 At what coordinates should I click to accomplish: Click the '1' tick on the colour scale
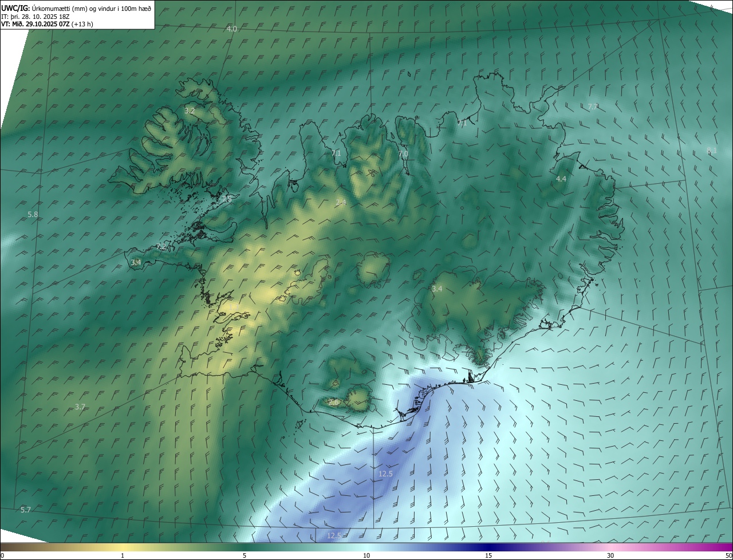tap(123, 555)
